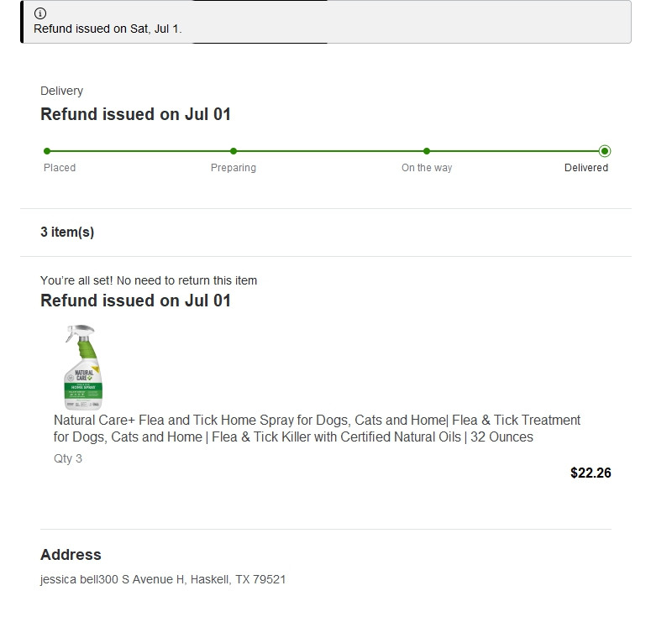
Task: Select the Haskell, TX delivery address text
Action: (x=163, y=579)
